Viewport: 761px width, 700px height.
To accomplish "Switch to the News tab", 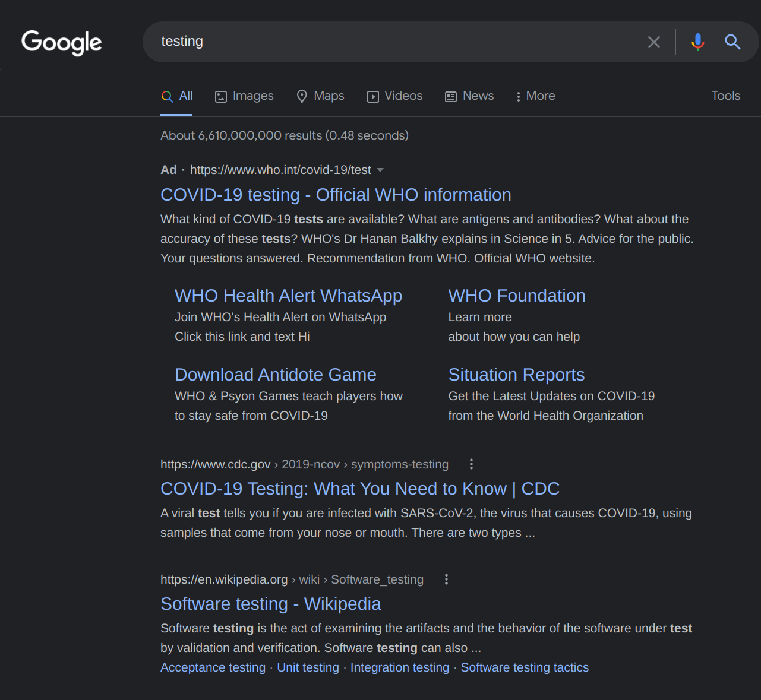I will (x=469, y=96).
